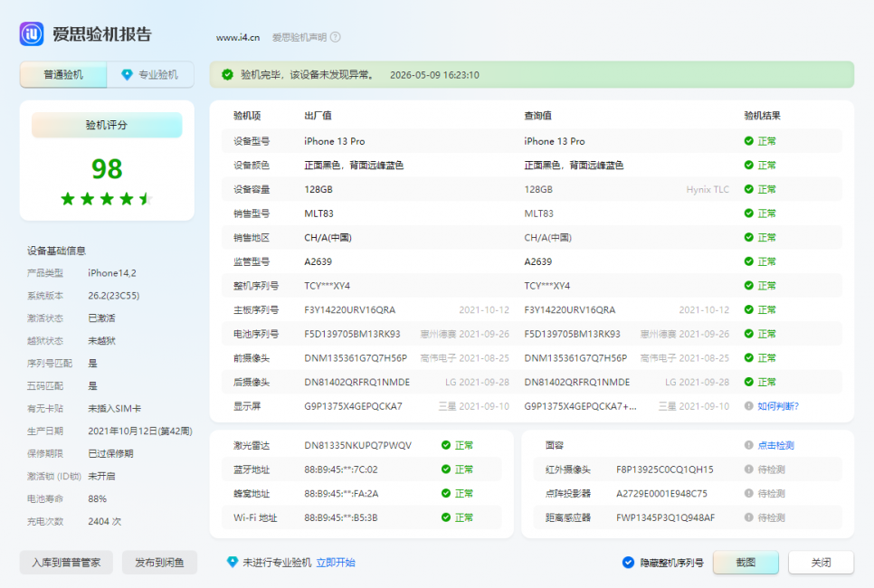Viewport: 874px width, 588px height.
Task: Click the 验机结果 column header
Action: tap(762, 116)
